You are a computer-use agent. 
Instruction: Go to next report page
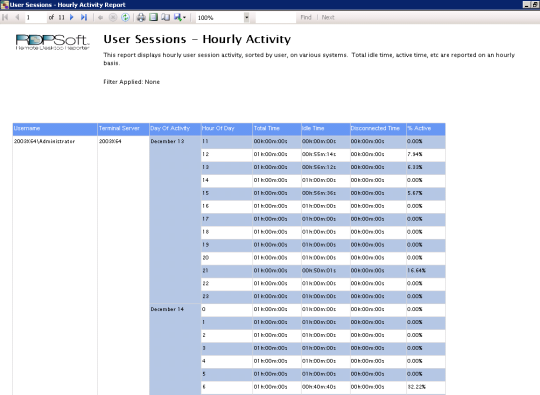[72, 17]
